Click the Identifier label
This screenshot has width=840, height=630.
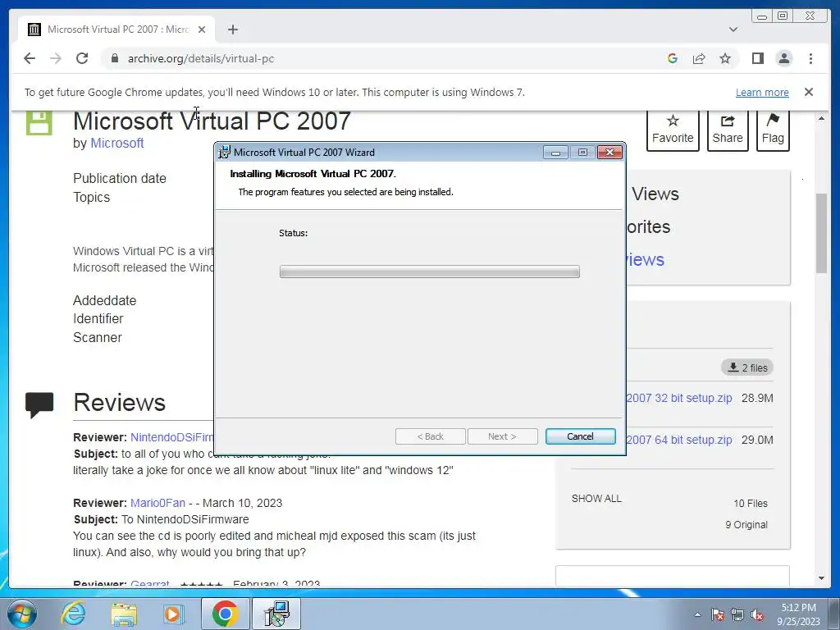(98, 319)
